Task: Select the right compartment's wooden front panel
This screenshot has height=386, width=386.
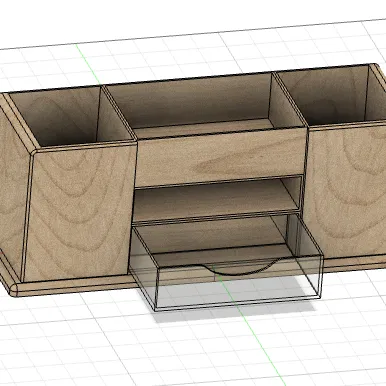Action: (x=347, y=192)
